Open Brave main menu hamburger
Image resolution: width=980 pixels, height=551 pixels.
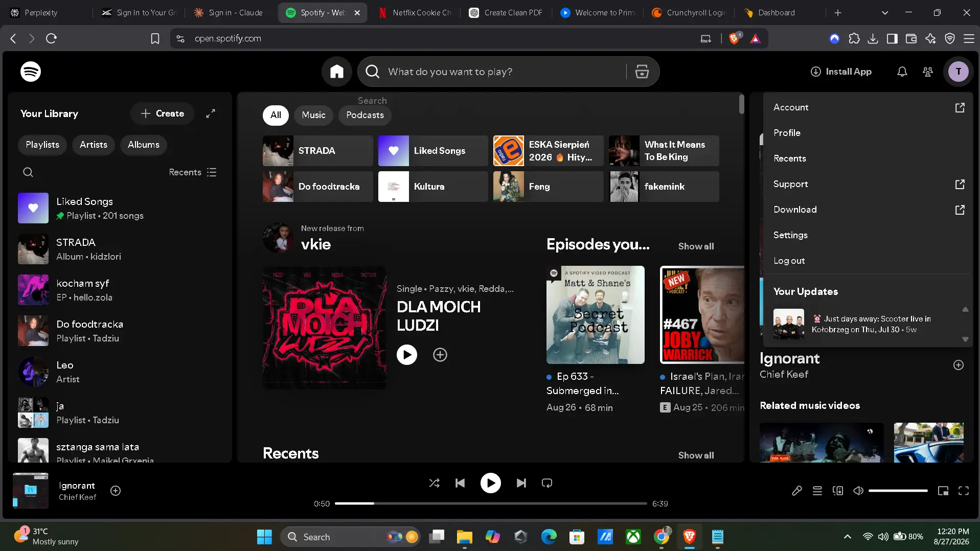click(x=969, y=38)
